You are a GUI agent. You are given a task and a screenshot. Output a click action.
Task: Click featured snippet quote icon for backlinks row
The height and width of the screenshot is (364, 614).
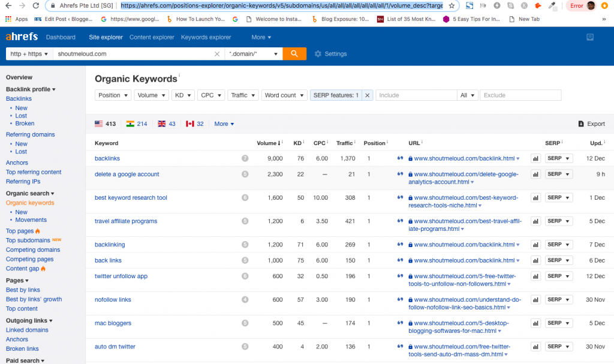[x=400, y=158]
